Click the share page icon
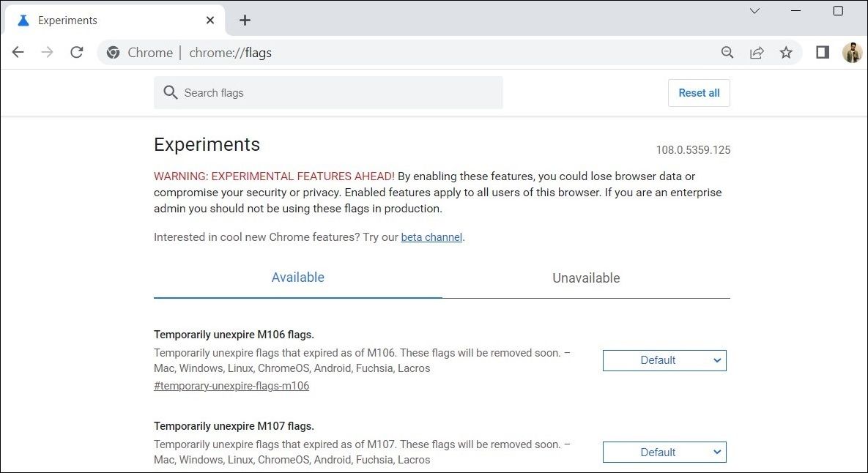The width and height of the screenshot is (868, 473). coord(757,53)
